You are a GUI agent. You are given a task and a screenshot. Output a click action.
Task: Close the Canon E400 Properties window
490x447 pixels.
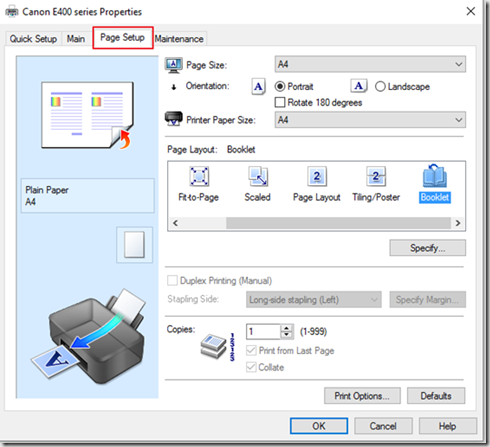coord(471,11)
